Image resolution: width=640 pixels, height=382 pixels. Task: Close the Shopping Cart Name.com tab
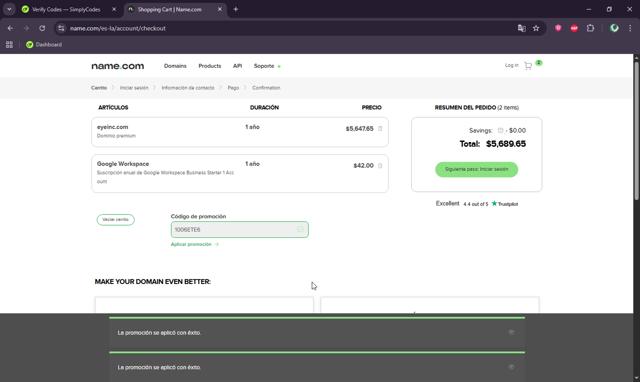click(x=220, y=9)
